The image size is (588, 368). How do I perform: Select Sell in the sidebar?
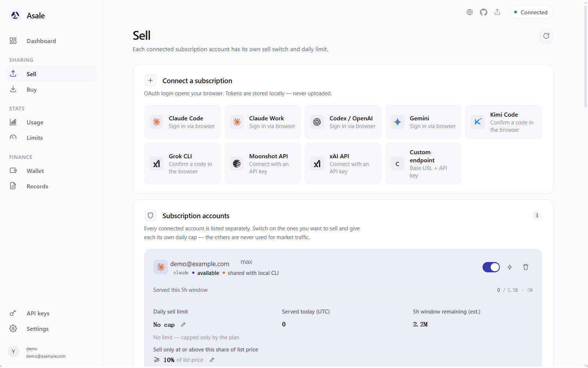[51, 74]
